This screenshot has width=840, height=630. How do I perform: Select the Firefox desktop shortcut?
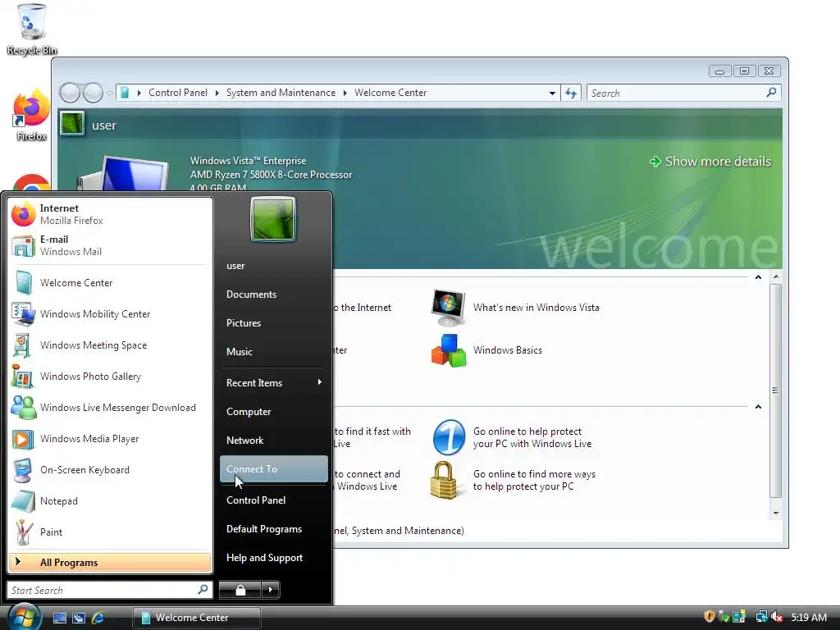(31, 115)
